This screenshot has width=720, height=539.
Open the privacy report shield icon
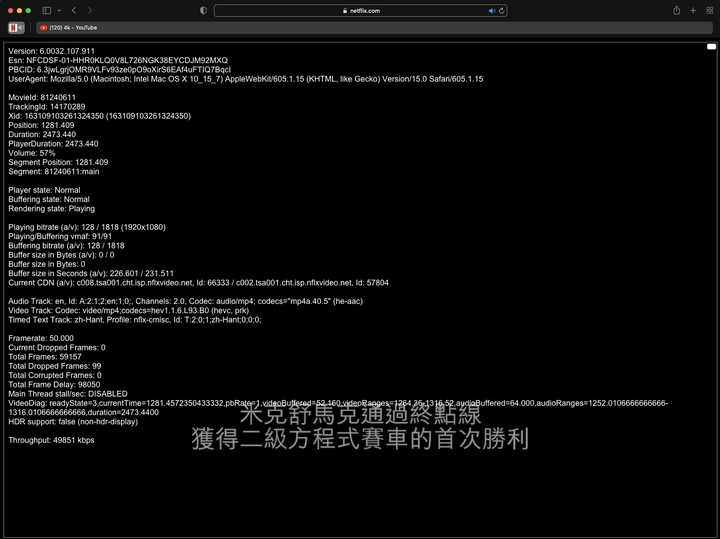(x=203, y=11)
